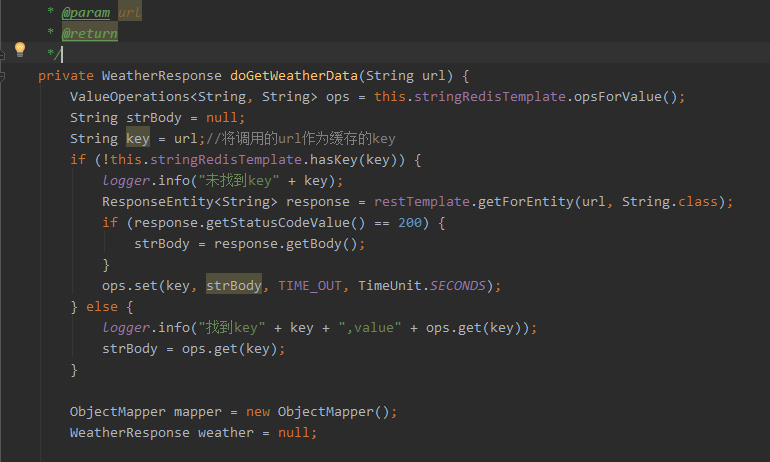
Task: Select the "@return" Javadoc tag
Action: pyautogui.click(x=90, y=34)
